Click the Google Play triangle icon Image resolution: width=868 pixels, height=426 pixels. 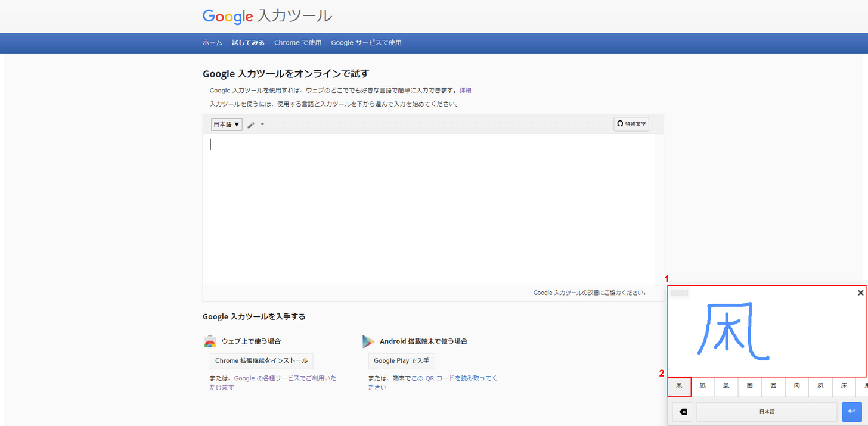[x=368, y=341]
